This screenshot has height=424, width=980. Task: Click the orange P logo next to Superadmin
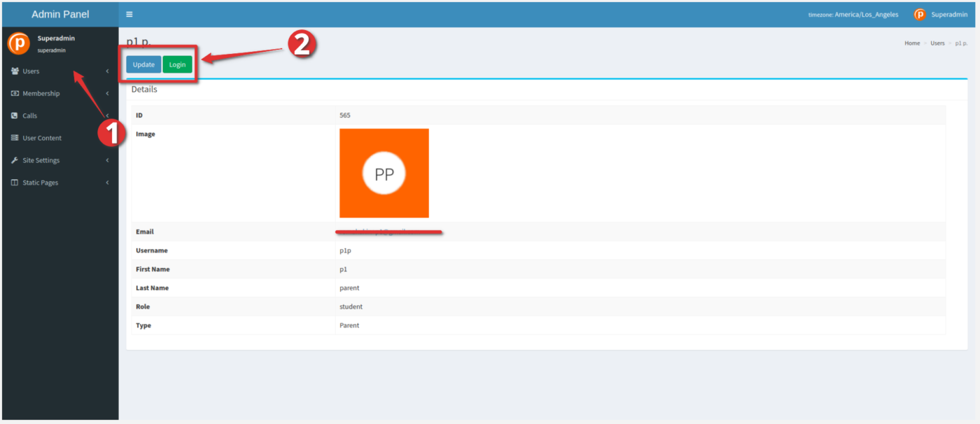point(920,13)
